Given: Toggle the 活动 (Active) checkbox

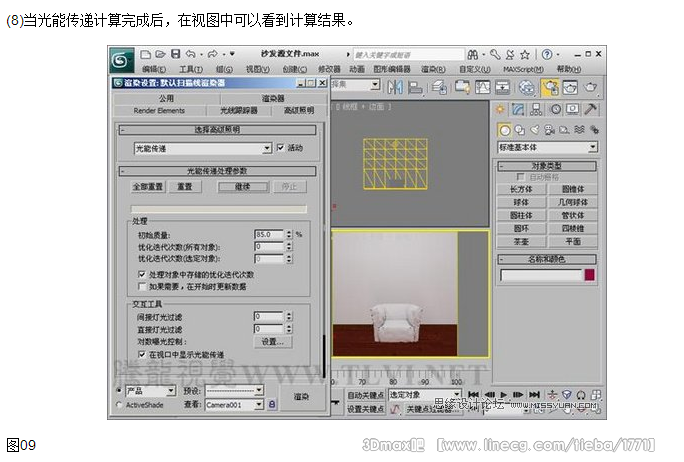Looking at the screenshot, I should (280, 148).
